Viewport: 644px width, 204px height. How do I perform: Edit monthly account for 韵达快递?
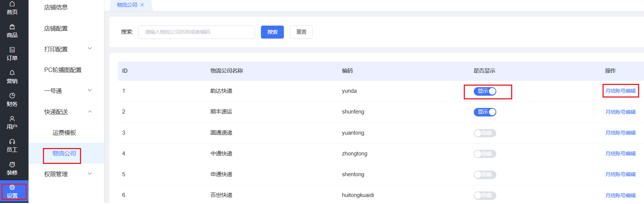pyautogui.click(x=621, y=91)
